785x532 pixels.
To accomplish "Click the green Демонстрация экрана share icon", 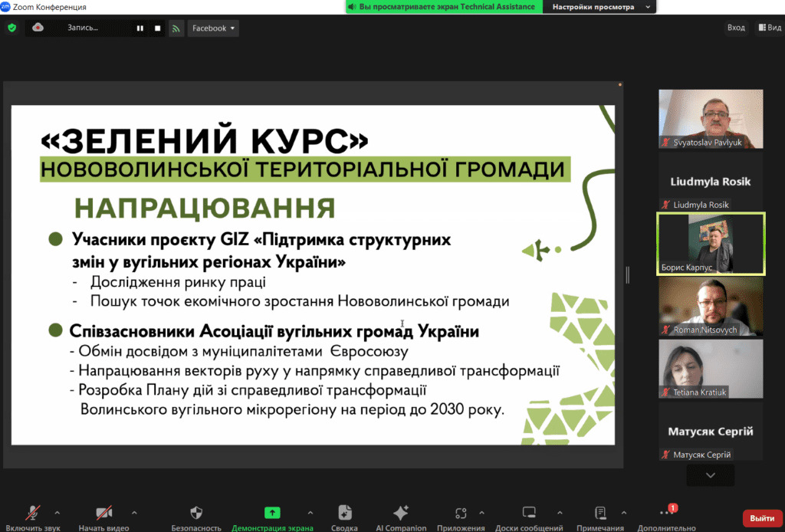I will click(x=272, y=513).
